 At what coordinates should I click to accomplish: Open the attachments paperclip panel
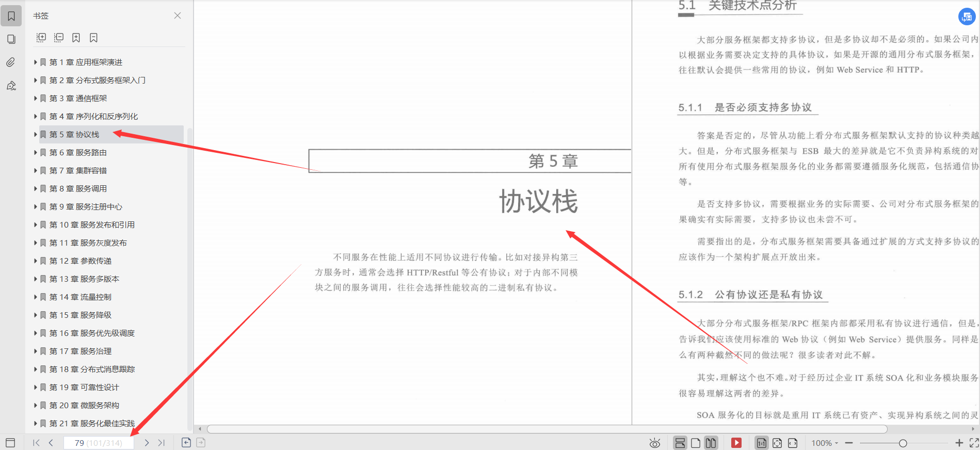pos(11,62)
